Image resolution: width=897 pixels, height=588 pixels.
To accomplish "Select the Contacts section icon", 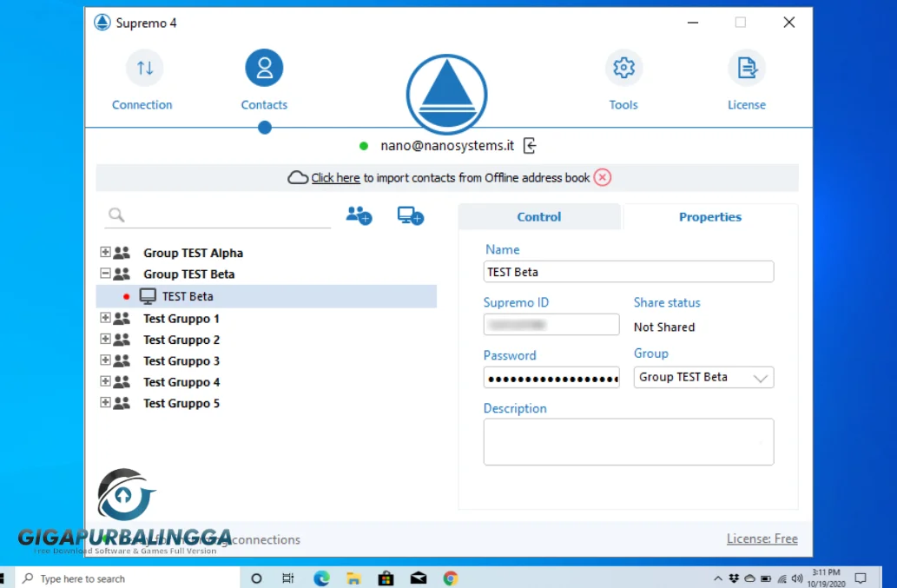I will coord(264,68).
